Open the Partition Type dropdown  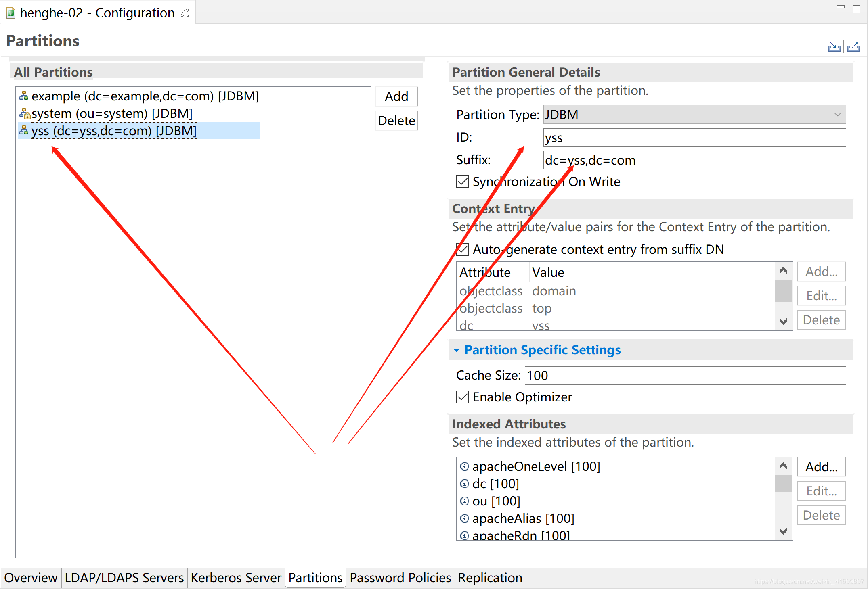694,115
